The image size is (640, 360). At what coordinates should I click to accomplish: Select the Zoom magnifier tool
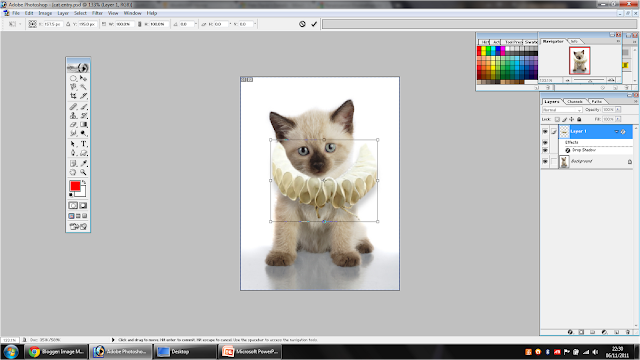point(83,172)
